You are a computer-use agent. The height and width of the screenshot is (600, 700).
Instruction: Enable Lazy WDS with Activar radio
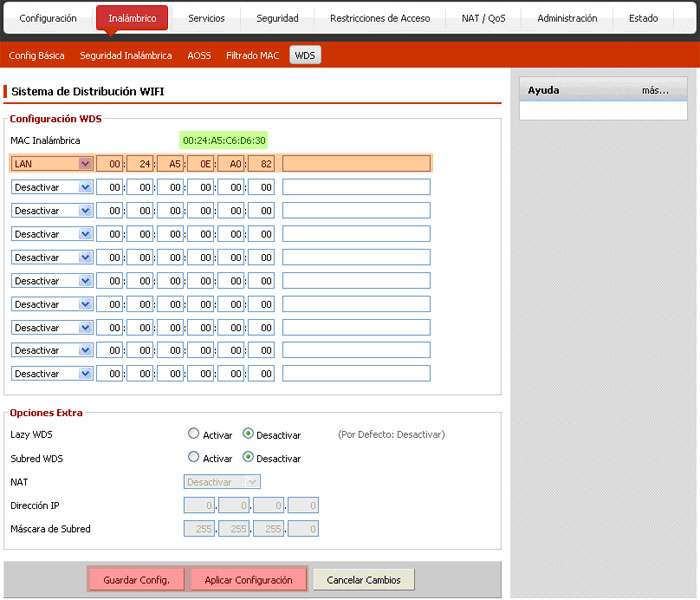tap(194, 434)
